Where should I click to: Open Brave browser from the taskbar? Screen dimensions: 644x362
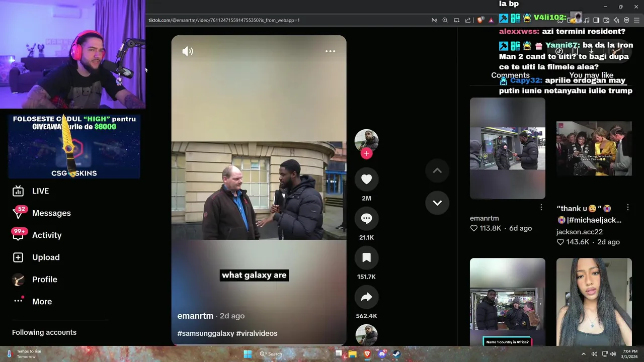(x=367, y=354)
